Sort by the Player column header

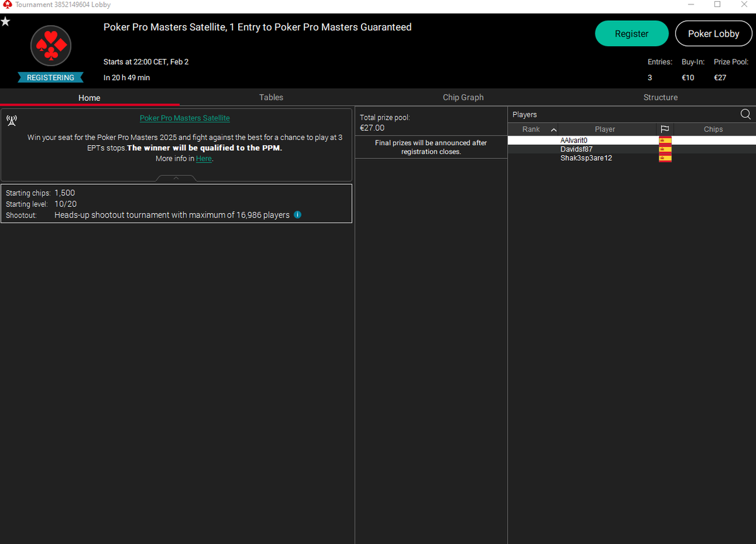tap(605, 129)
